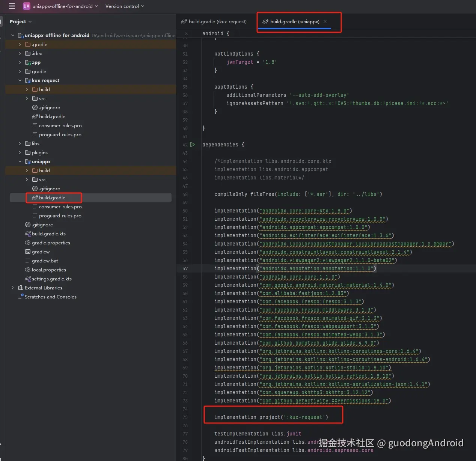
Task: Click the Scratches and Consoles icon
Action: pyautogui.click(x=21, y=297)
